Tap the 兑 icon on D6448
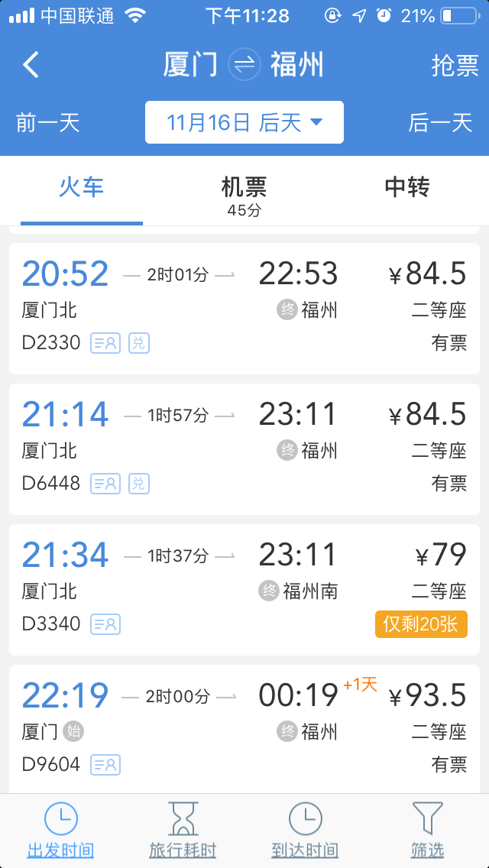The height and width of the screenshot is (868, 489). click(138, 484)
